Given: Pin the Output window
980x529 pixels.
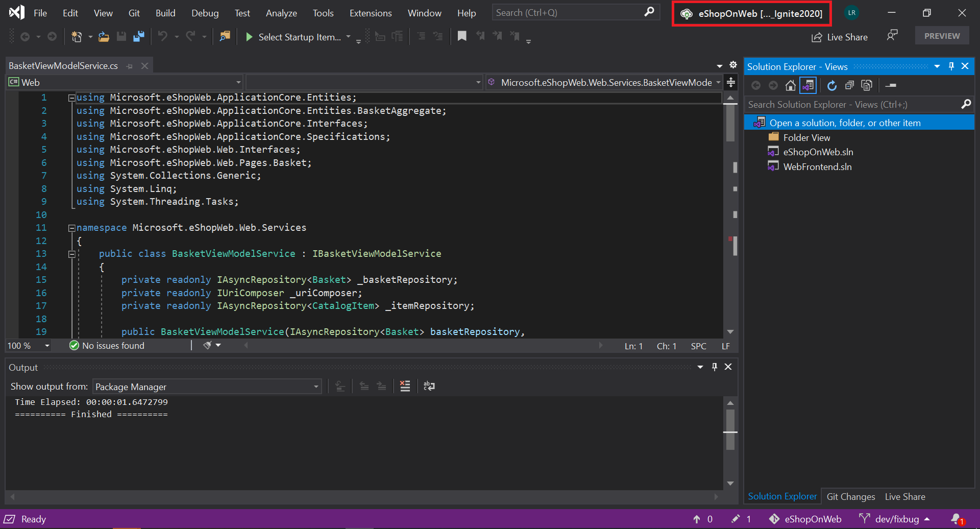Looking at the screenshot, I should 714,366.
